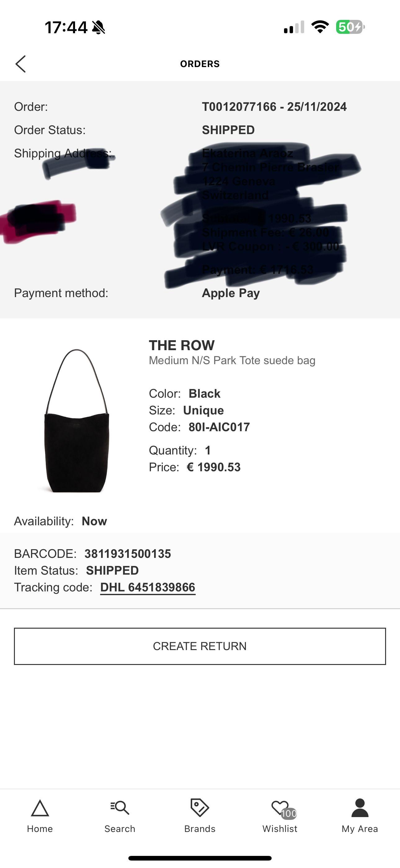Tap the Wi-Fi status icon
Viewport: 400px width, 868px height.
pyautogui.click(x=319, y=27)
